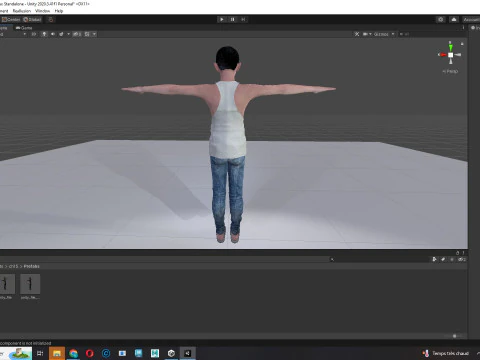Open the Window menu
The width and height of the screenshot is (480, 360).
click(x=43, y=11)
